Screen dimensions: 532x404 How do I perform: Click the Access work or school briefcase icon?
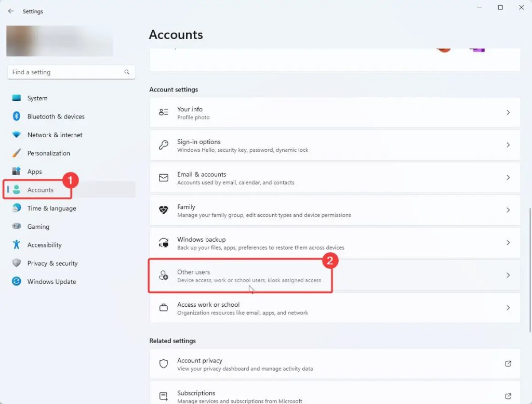coord(164,308)
